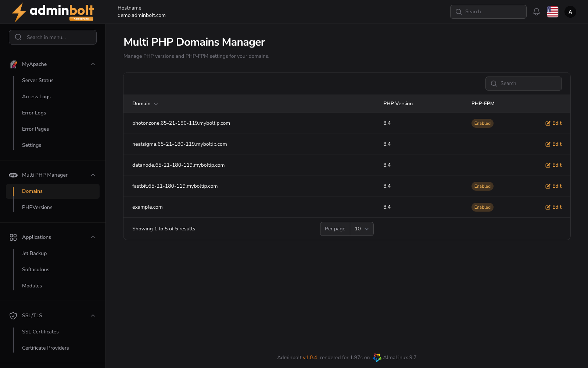Click the SSL/TLS shield icon
Image resolution: width=588 pixels, height=368 pixels.
click(13, 316)
